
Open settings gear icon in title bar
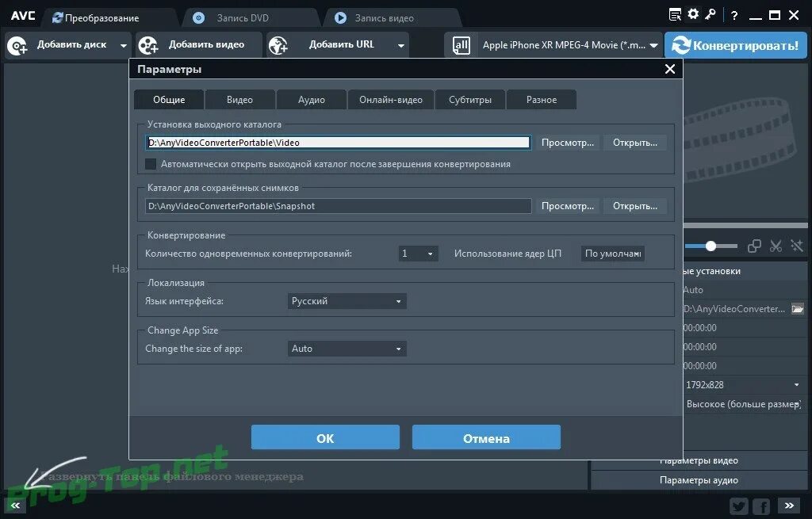tap(693, 14)
